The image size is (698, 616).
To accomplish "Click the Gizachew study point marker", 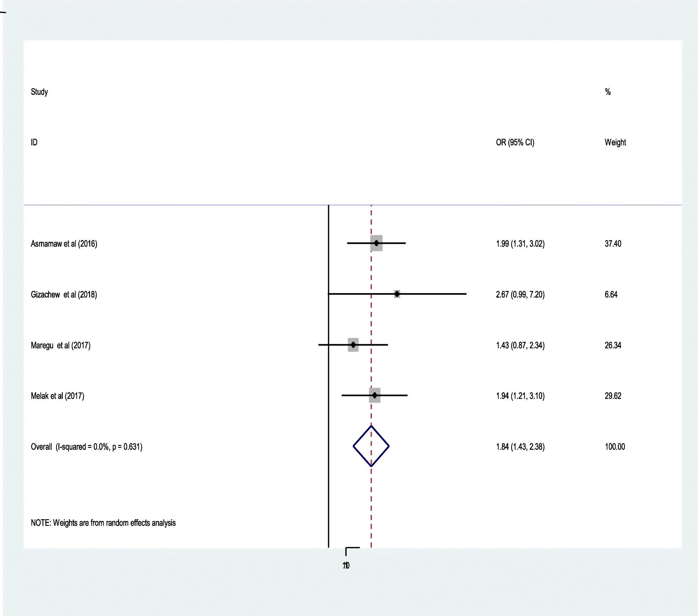I will pos(397,294).
